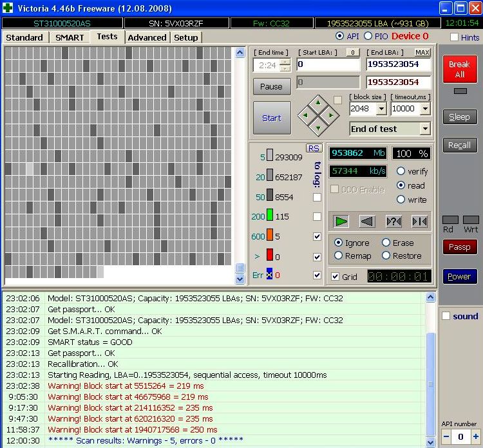Click the blue Err block icon
483x448 pixels.
pyautogui.click(x=270, y=274)
